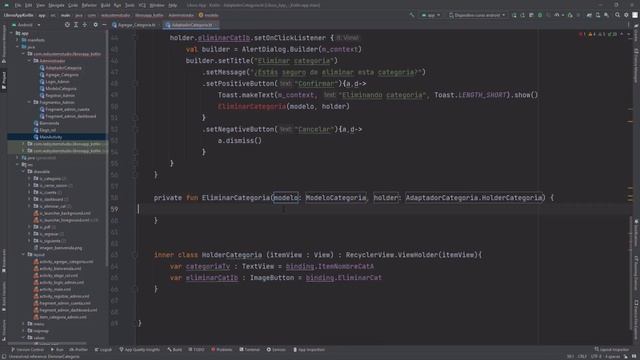Open the Build tool window
640x360 pixels.
[x=175, y=350]
